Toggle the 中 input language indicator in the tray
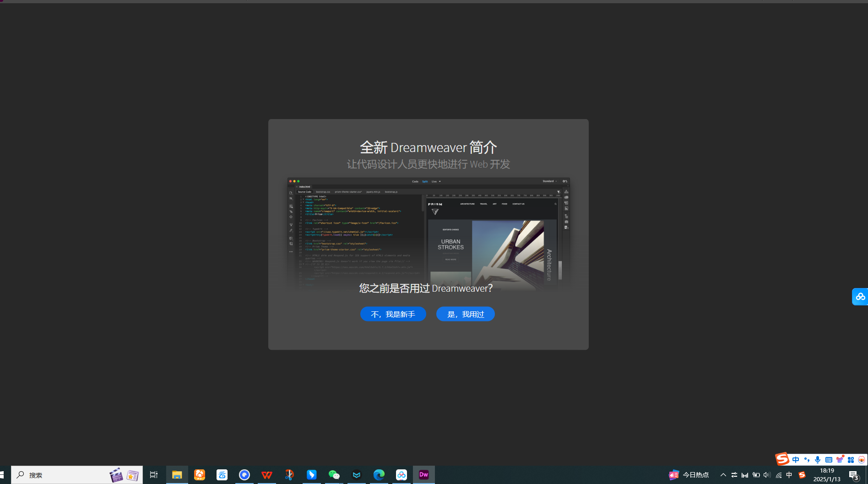868x484 pixels. pyautogui.click(x=789, y=475)
